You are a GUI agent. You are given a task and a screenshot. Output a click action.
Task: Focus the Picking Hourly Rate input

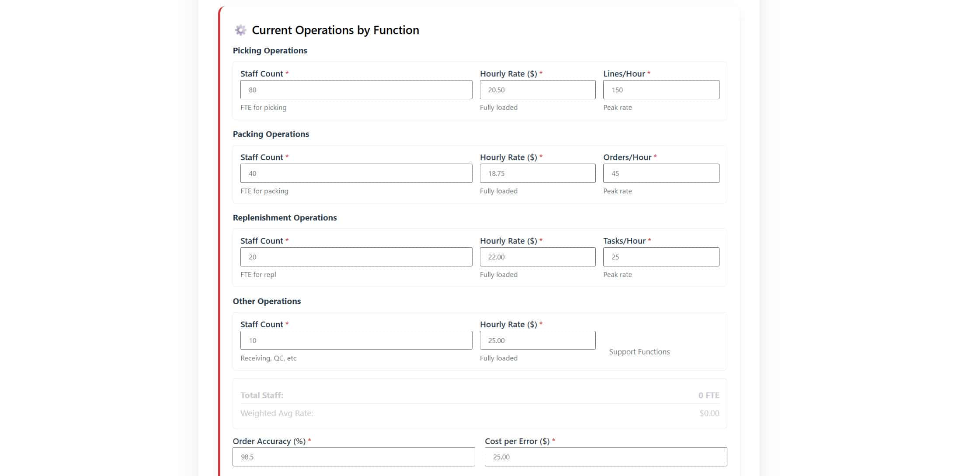pyautogui.click(x=537, y=90)
